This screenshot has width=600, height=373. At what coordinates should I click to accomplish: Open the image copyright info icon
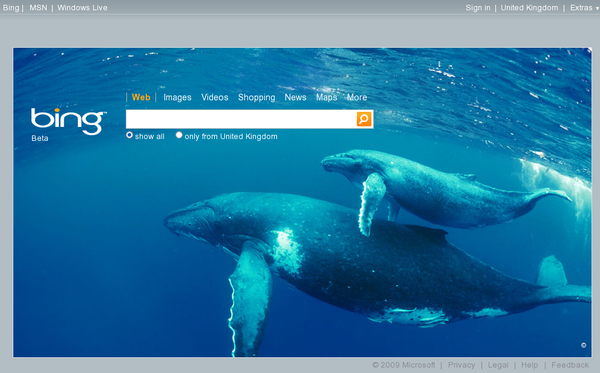584,345
